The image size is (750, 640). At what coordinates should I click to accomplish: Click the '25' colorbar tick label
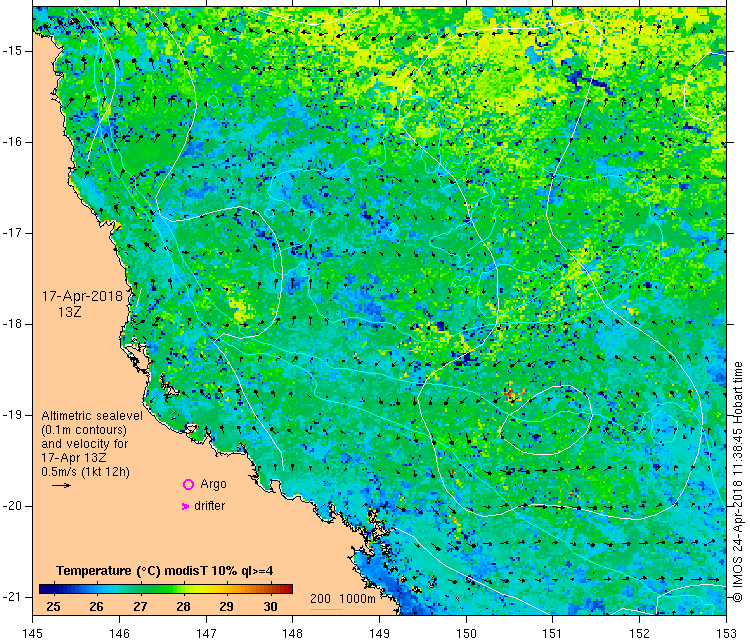coord(54,607)
